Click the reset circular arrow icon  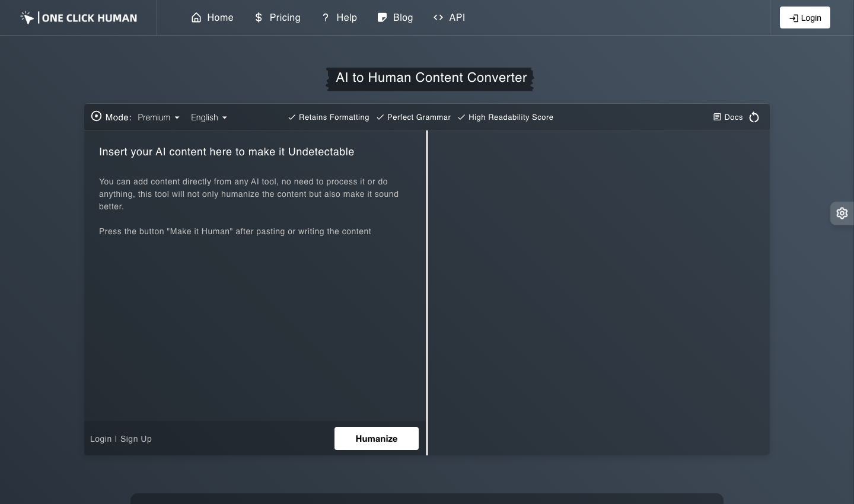pyautogui.click(x=754, y=117)
